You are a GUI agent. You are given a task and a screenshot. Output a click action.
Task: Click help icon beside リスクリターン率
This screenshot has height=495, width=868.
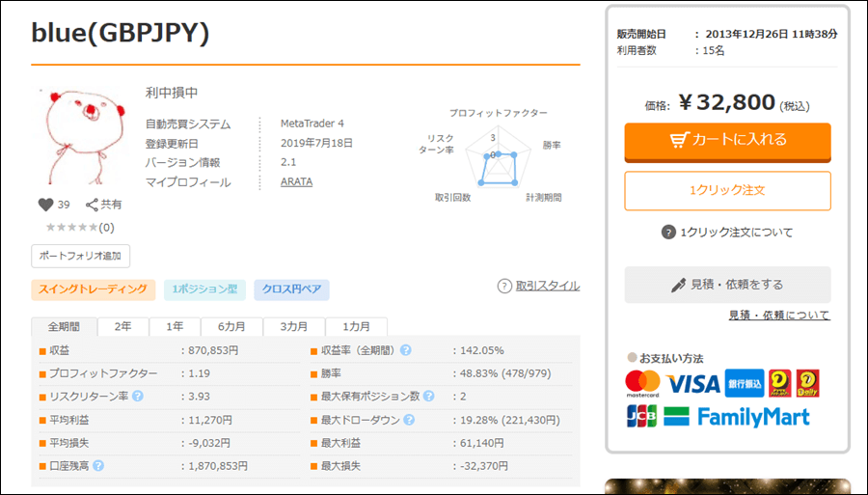(138, 396)
